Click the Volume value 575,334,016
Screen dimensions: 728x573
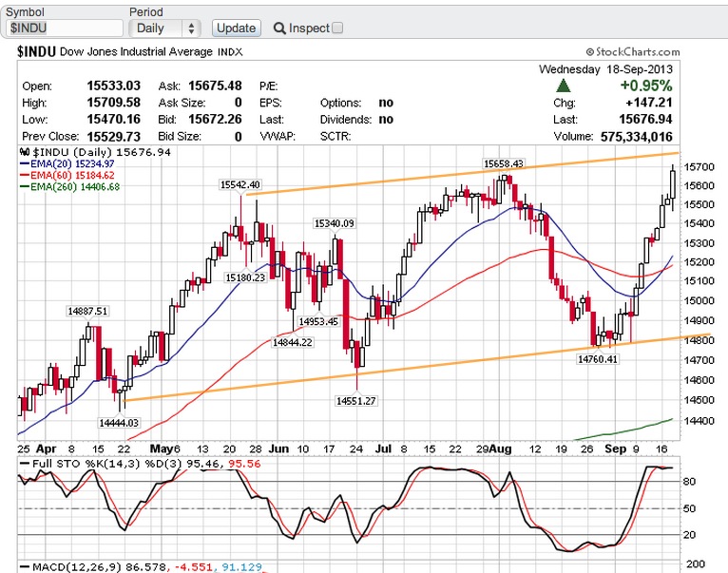point(637,137)
